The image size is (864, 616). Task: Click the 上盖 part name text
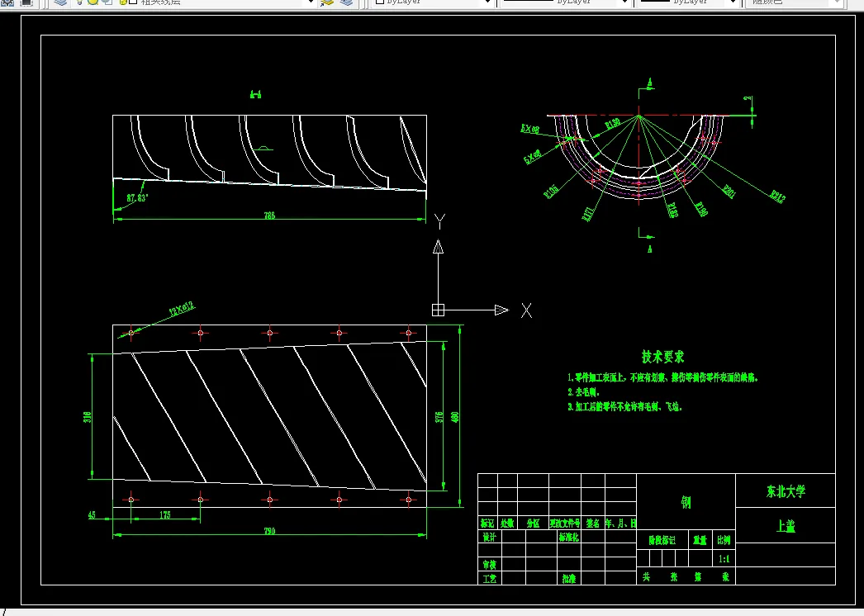tap(786, 526)
